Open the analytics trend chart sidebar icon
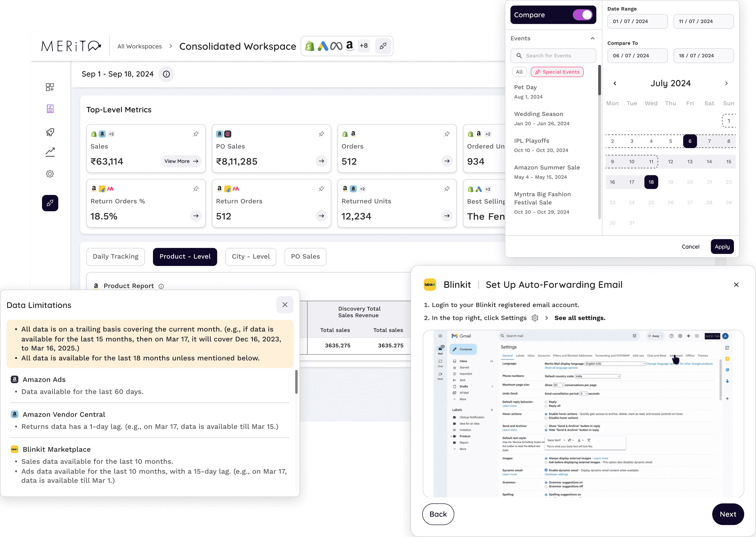 point(50,152)
